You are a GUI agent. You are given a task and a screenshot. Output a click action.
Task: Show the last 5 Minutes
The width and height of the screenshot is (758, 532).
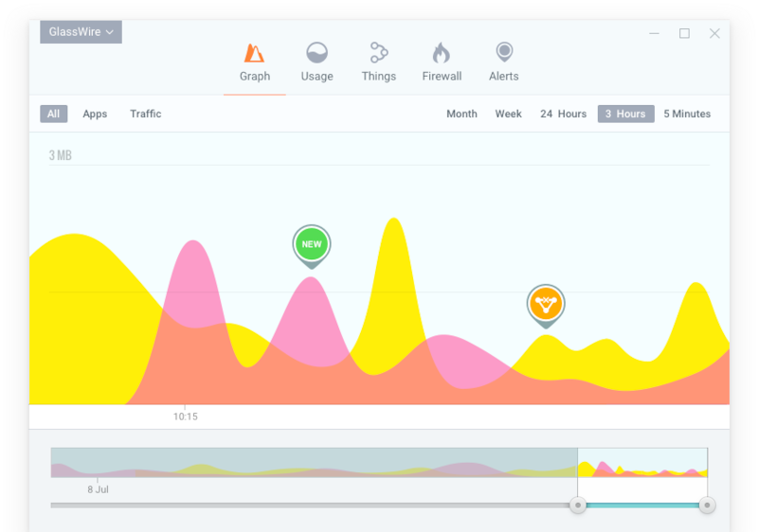tap(687, 114)
